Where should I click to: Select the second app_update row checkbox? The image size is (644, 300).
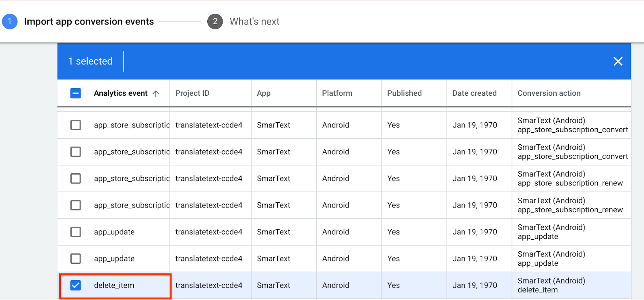point(76,259)
